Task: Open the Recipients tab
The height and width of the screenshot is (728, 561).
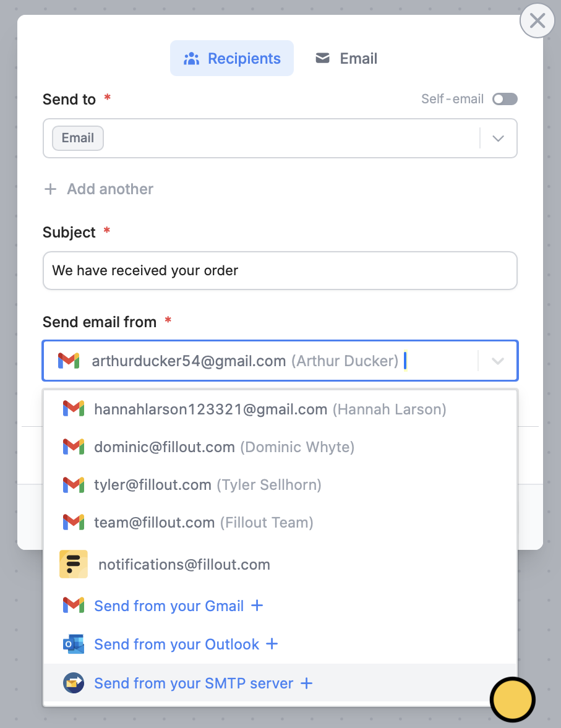Action: 232,58
